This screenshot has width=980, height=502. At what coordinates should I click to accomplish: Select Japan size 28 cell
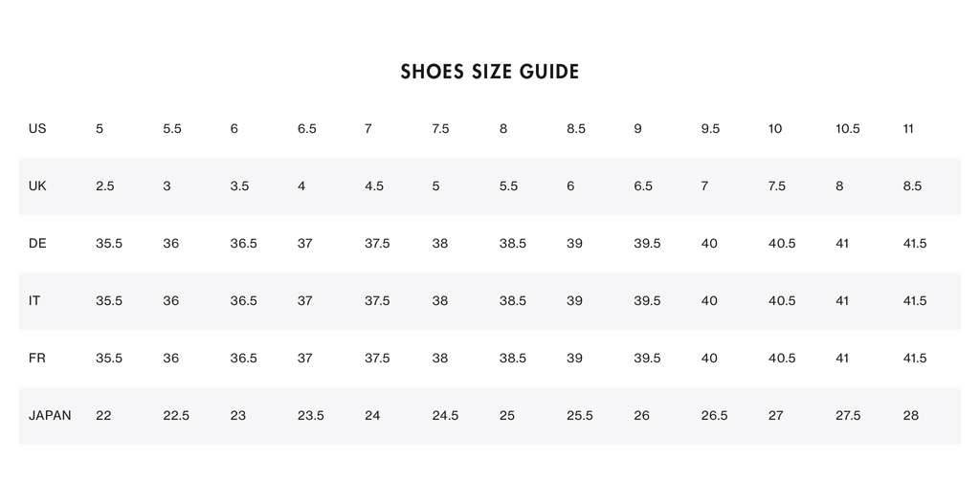[x=910, y=416]
